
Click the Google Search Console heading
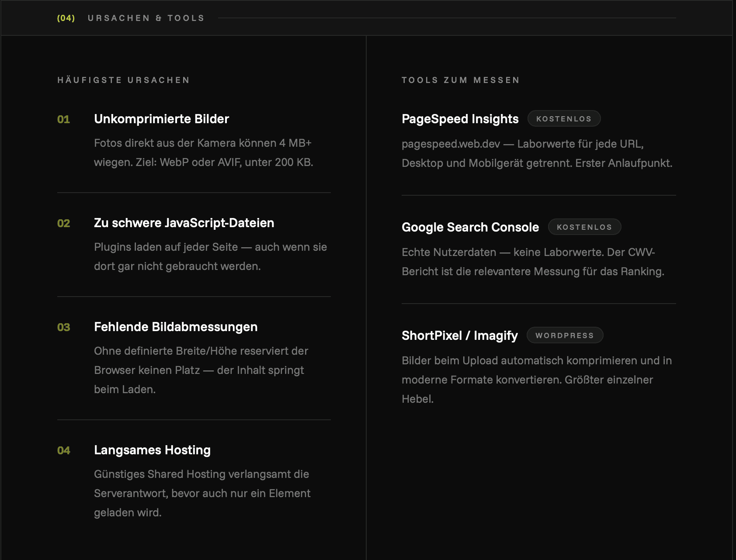(470, 227)
